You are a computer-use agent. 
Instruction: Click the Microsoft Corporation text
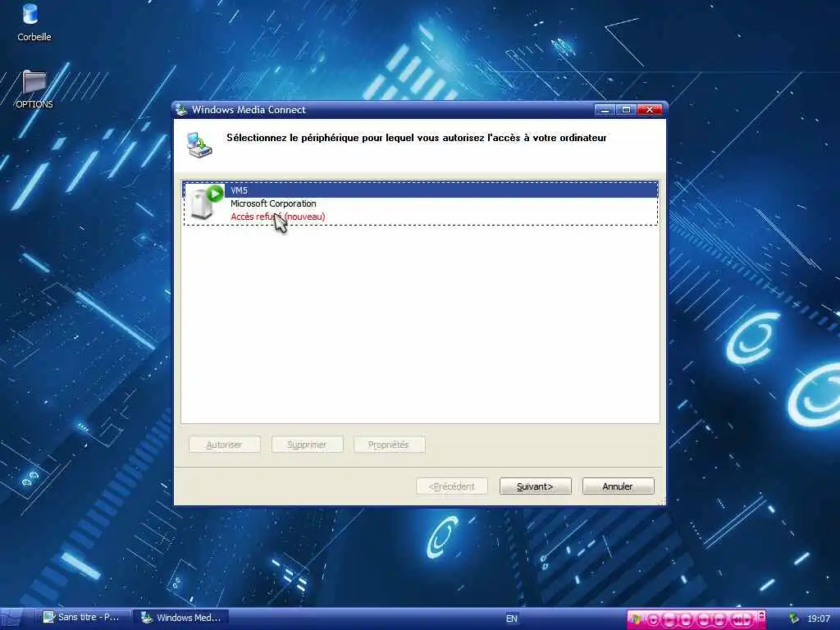[273, 203]
